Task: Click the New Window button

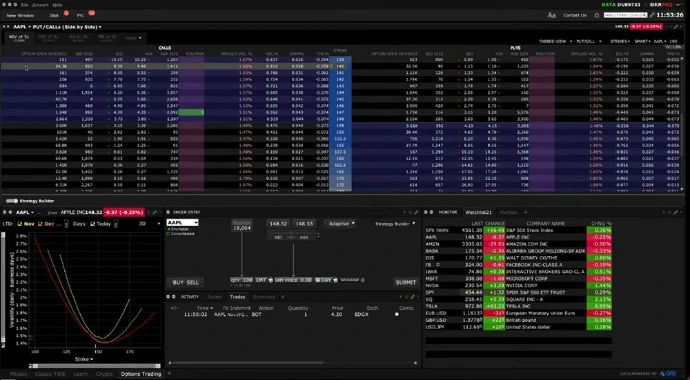Action: [x=20, y=15]
